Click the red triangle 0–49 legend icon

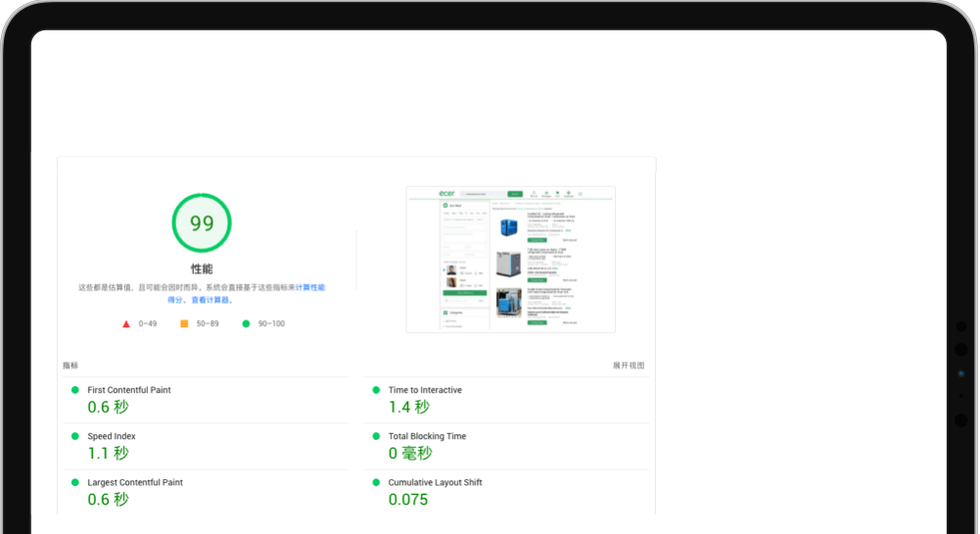pos(126,324)
